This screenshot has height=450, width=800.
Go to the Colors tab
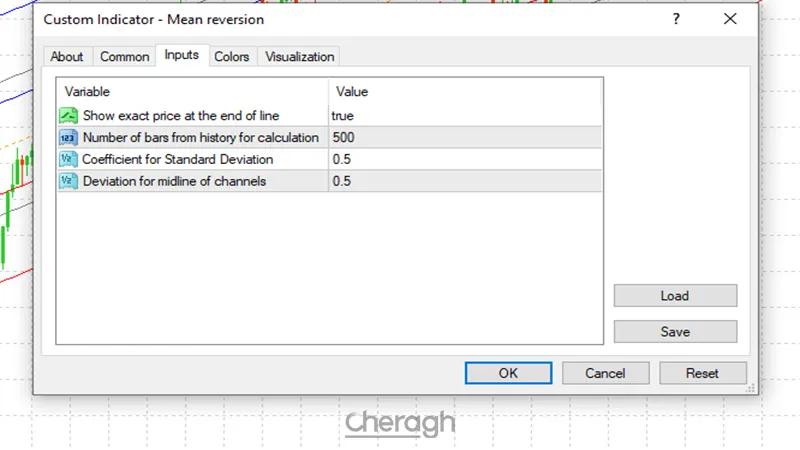[x=232, y=57]
